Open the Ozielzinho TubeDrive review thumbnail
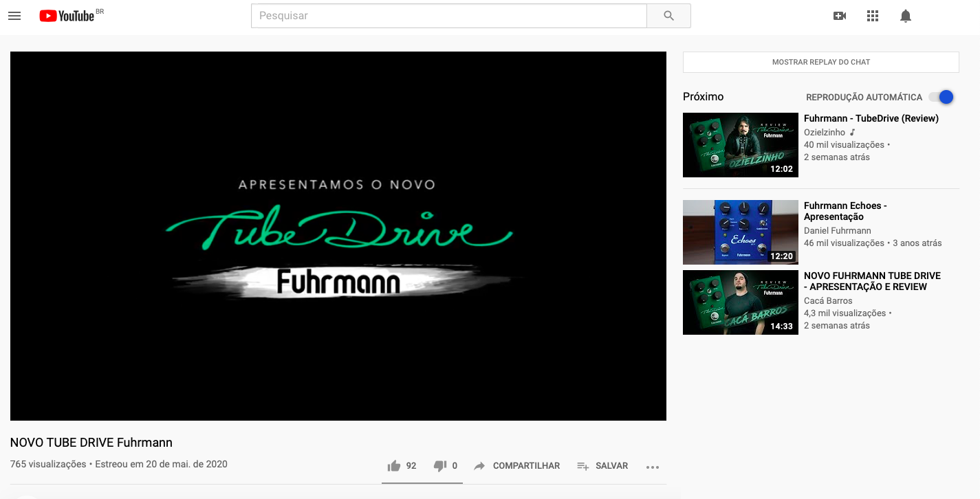Viewport: 980px width, 499px height. click(740, 145)
